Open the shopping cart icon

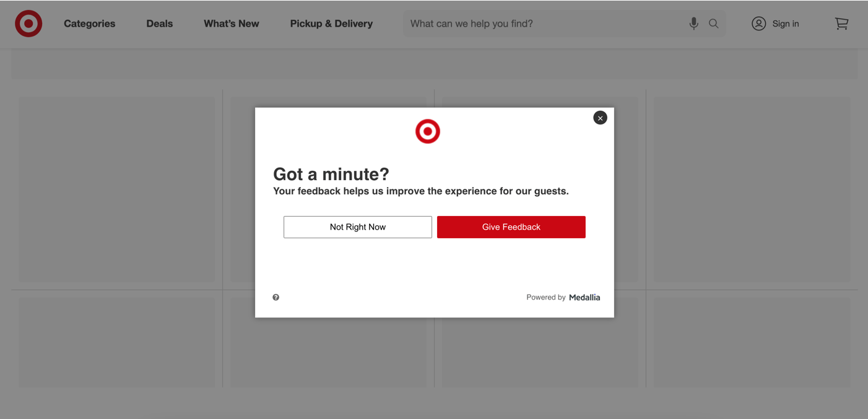841,23
